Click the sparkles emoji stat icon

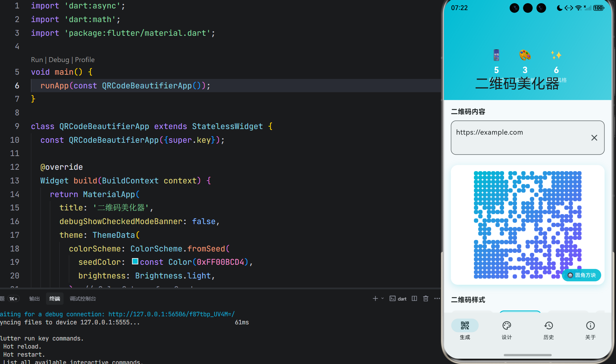click(556, 55)
